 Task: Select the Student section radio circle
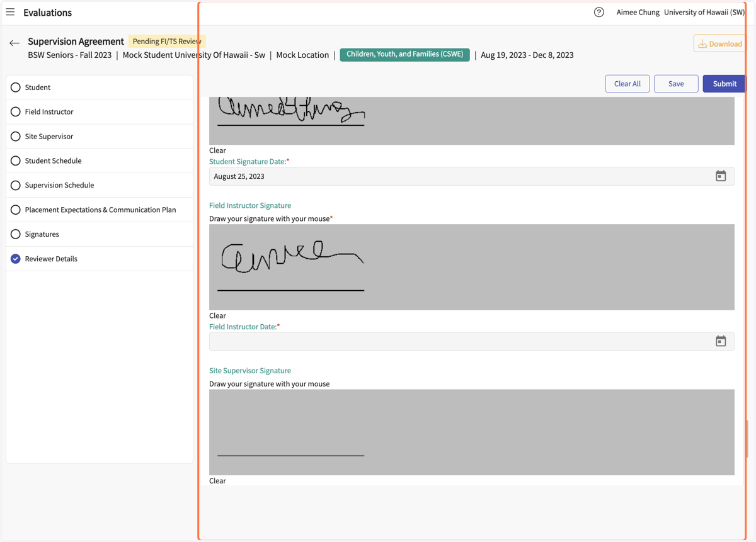coord(16,88)
